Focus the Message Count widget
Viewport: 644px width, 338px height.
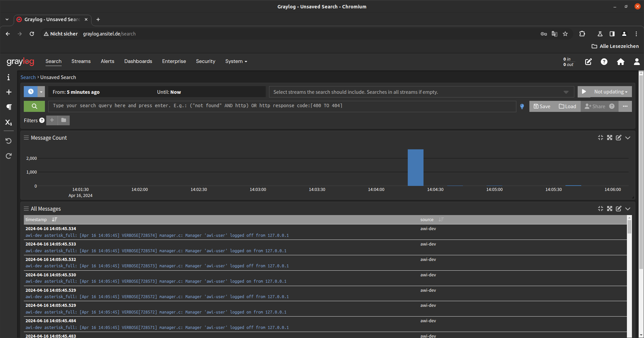click(600, 137)
